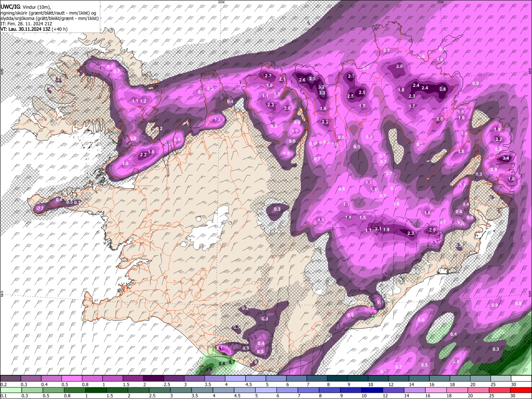Viewport: 532px width, 399px height.
Task: Click the "IT: Fim. 28. 11. 2024 21Z" line
Action: (x=26, y=24)
